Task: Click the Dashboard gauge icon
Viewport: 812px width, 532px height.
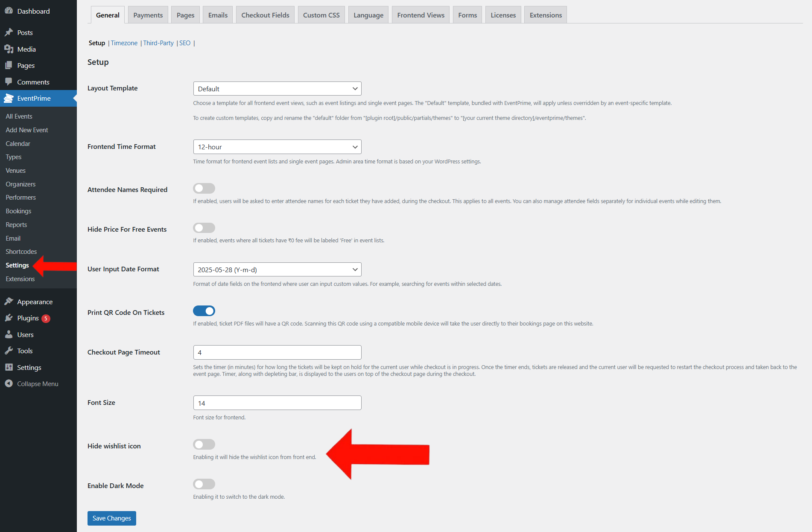Action: pyautogui.click(x=9, y=11)
